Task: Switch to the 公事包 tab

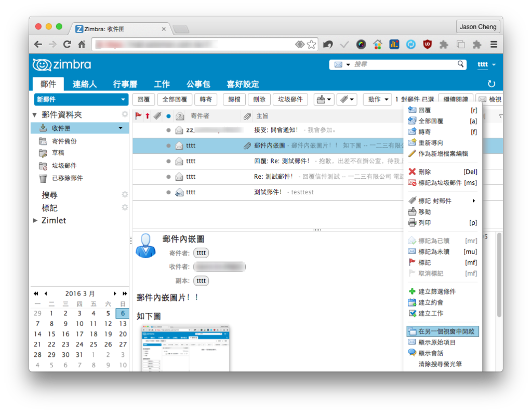Action: pos(198,84)
